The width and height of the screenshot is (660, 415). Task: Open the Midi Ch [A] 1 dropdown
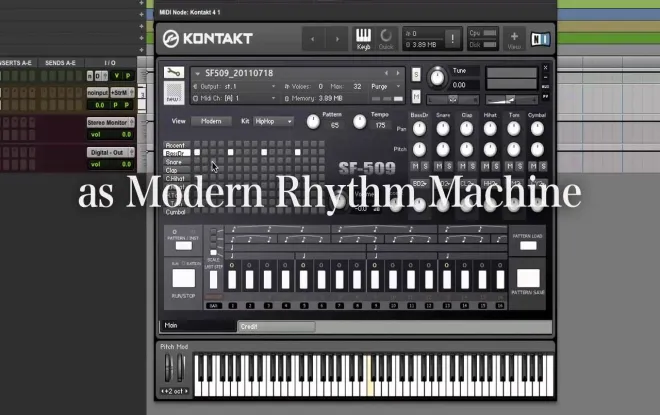tap(234, 98)
